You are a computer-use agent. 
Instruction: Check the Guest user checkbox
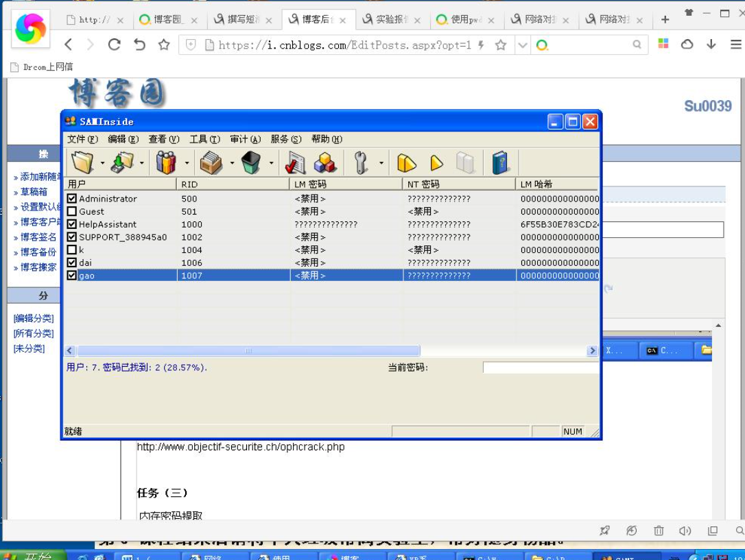(x=72, y=211)
